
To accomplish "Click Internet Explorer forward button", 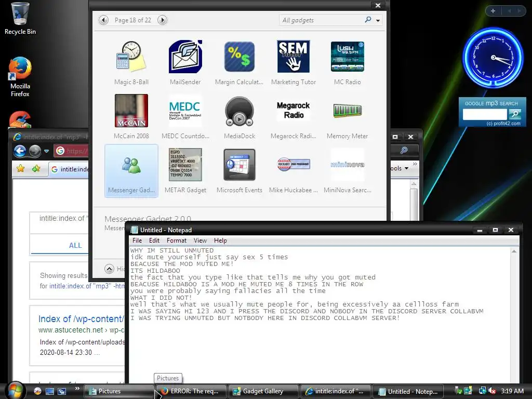I will (x=35, y=151).
